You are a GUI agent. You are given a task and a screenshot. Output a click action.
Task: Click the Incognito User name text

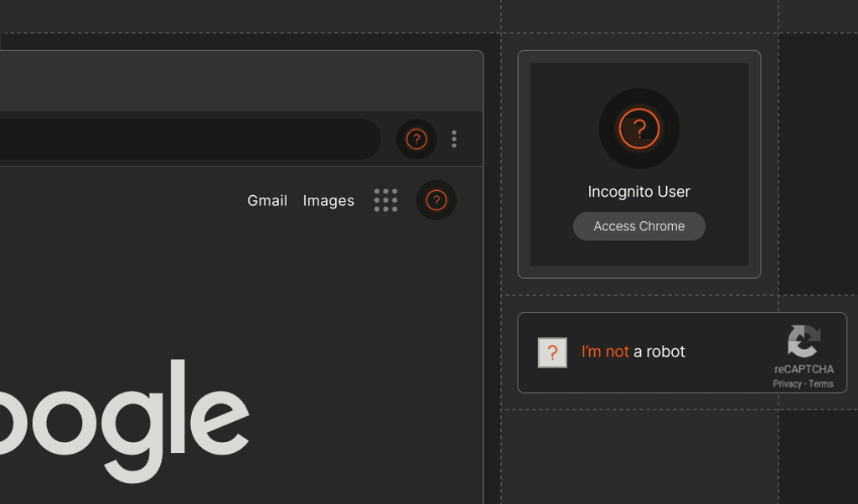639,192
